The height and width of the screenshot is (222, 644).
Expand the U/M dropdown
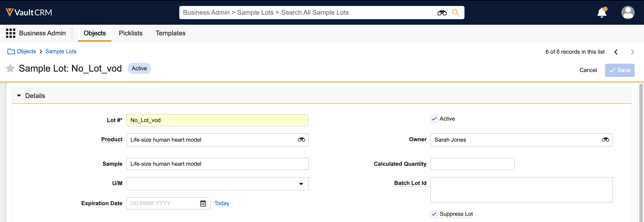tap(301, 184)
